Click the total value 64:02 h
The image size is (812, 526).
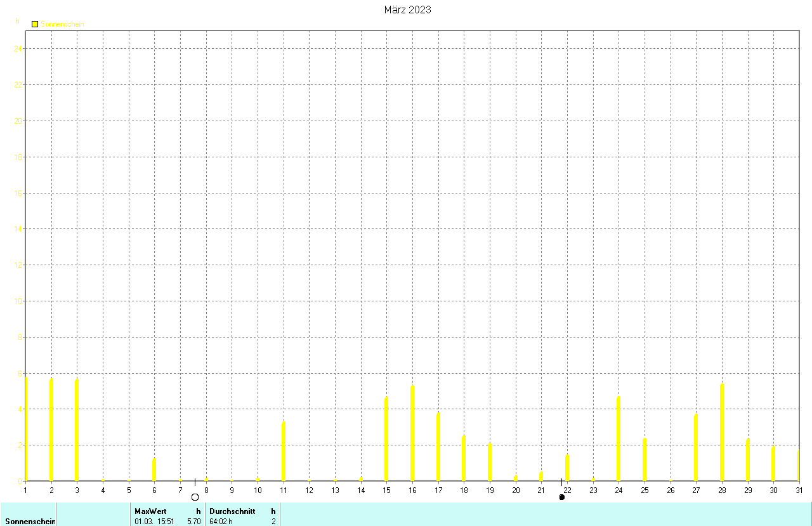(x=221, y=522)
